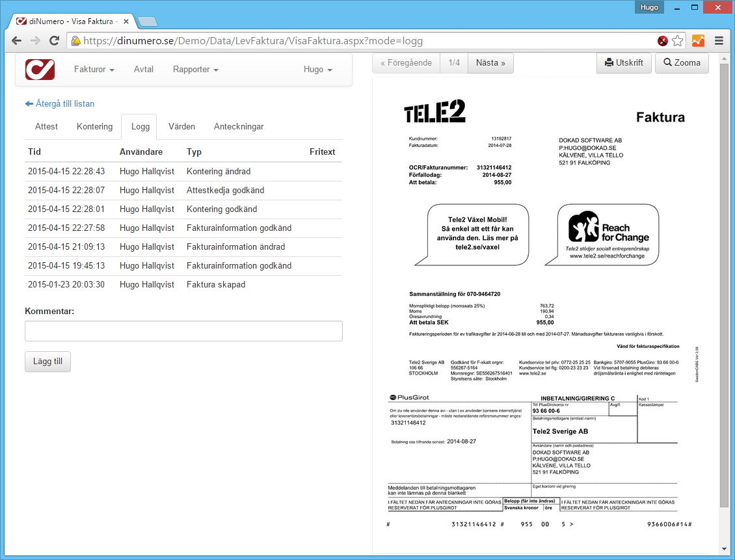Print invoice with Utskrift button
The height and width of the screenshot is (560, 735).
(624, 63)
